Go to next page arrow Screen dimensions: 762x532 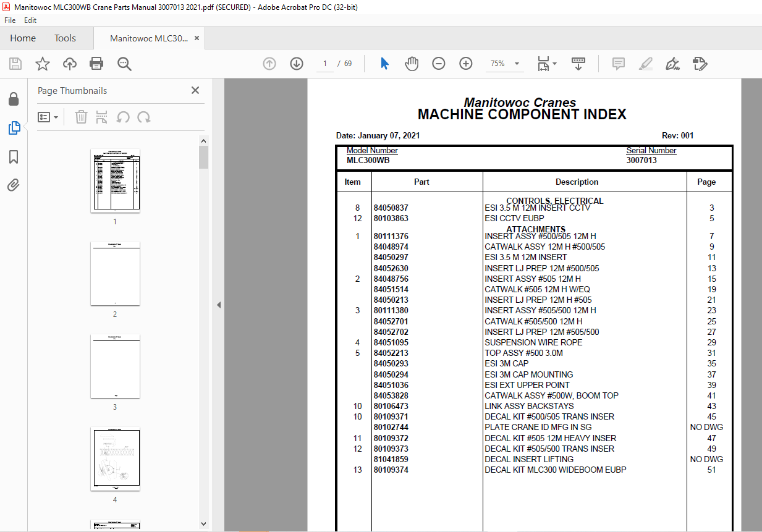(x=297, y=64)
